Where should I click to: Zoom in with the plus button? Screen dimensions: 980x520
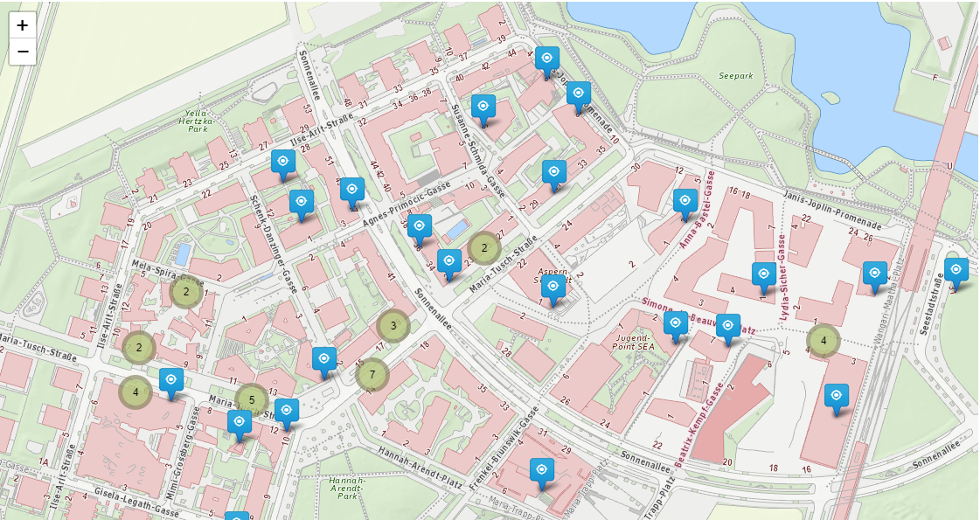(x=22, y=25)
